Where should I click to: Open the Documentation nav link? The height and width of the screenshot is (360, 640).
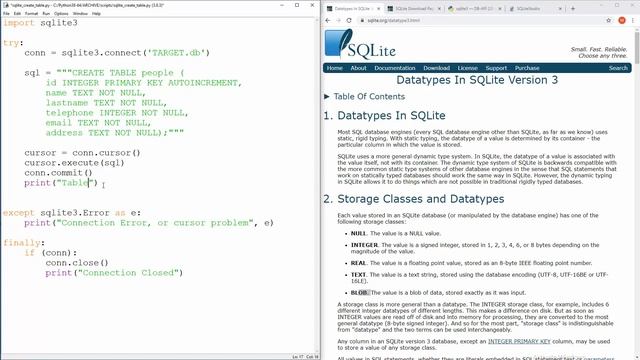click(x=395, y=68)
